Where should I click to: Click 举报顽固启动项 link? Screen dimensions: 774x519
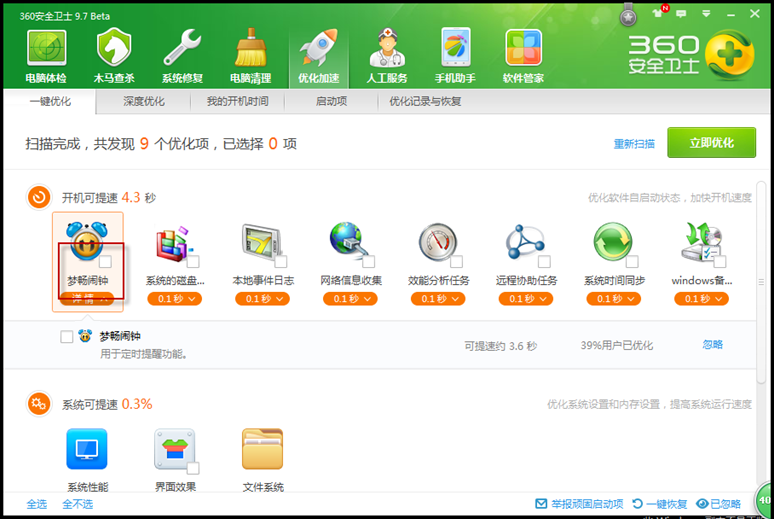click(579, 504)
